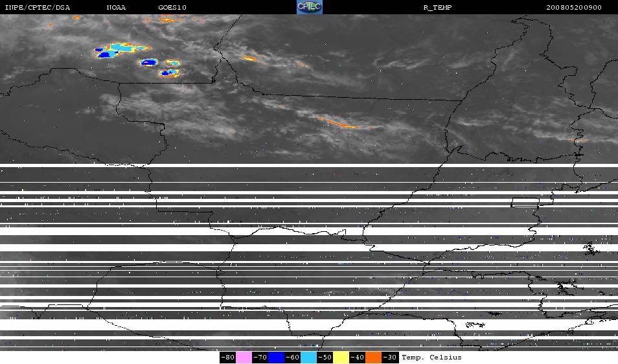Image resolution: width=618 pixels, height=364 pixels.
Task: Select the Temp. Celsius legend caption
Action: pos(431,358)
